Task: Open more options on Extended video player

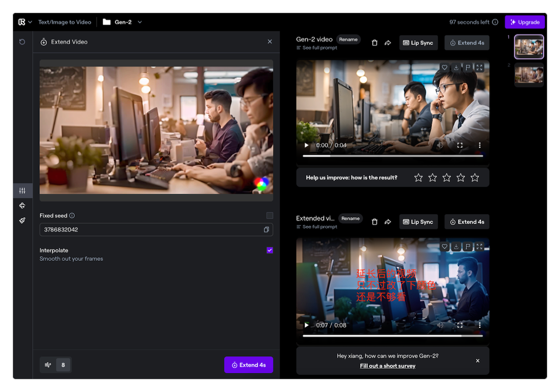Action: coord(479,325)
